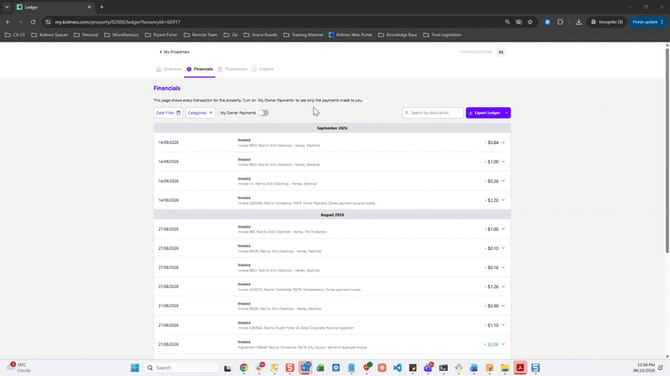670x376 pixels.
Task: Click the page vertical scrollbar
Action: pyautogui.click(x=667, y=150)
